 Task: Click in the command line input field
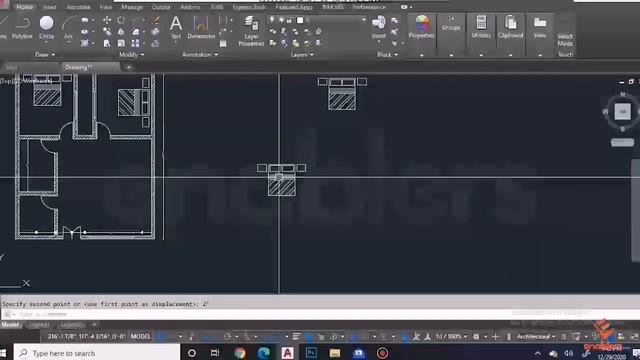[x=320, y=314]
